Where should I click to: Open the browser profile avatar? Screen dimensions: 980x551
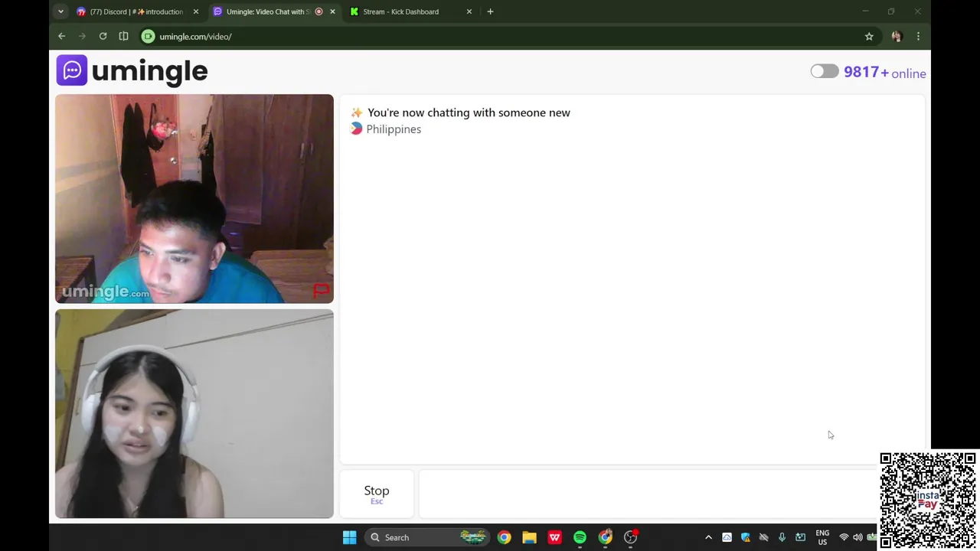[897, 36]
